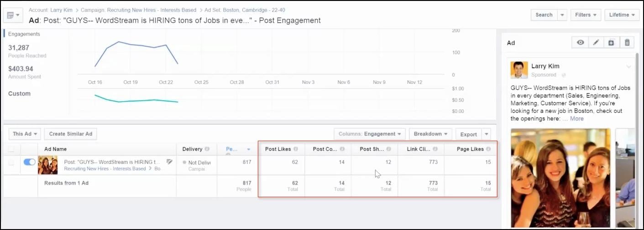Delete the ad with the trash icon
This screenshot has height=230, width=644.
[x=627, y=42]
